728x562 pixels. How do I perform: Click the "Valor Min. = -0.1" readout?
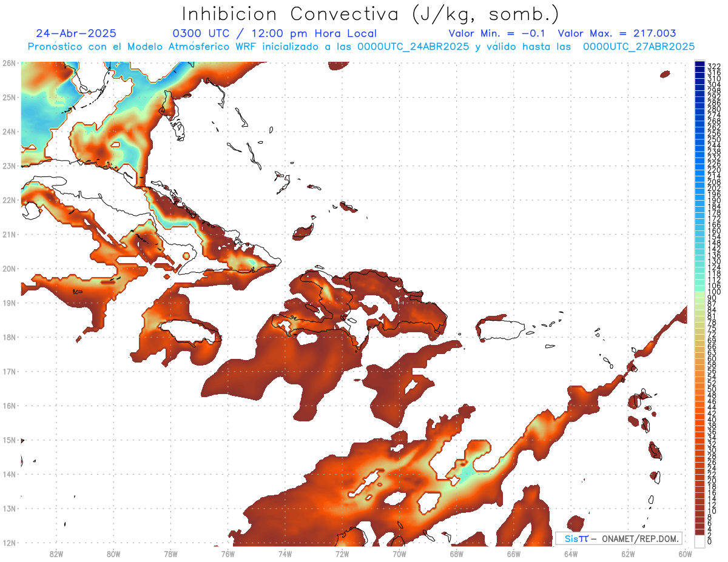[497, 34]
